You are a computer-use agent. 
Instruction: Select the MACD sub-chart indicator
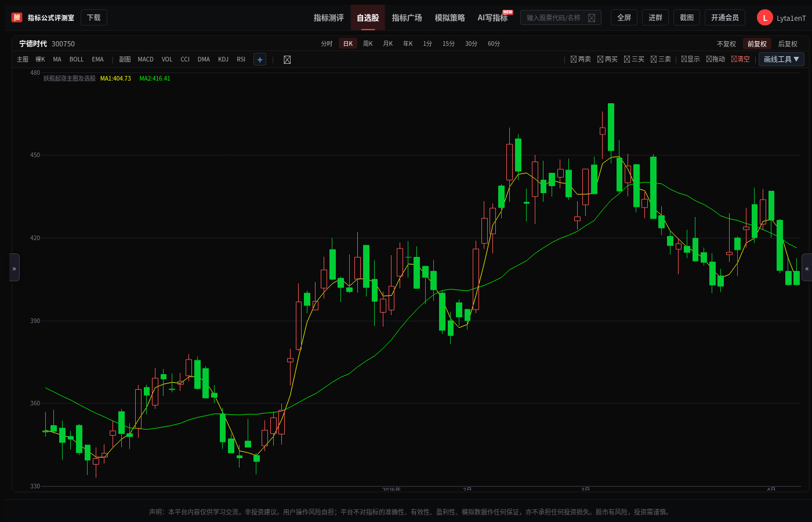click(x=146, y=60)
